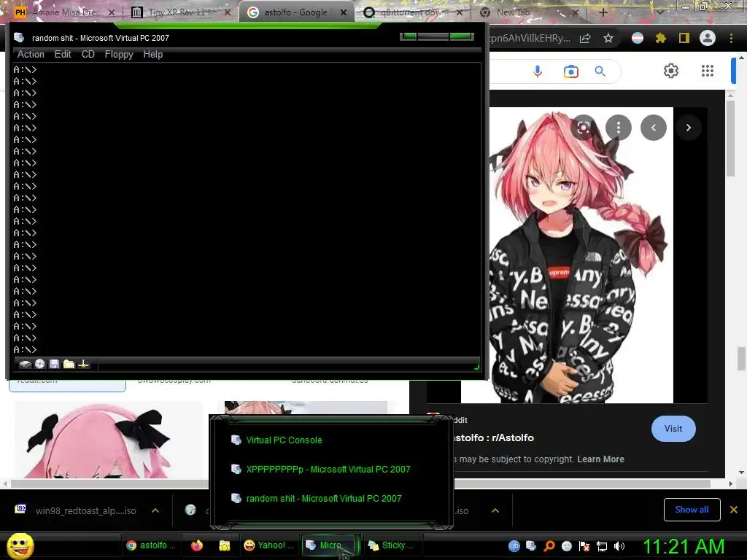
Task: Click the astolfo Chrome taskbar button
Action: pos(151,545)
